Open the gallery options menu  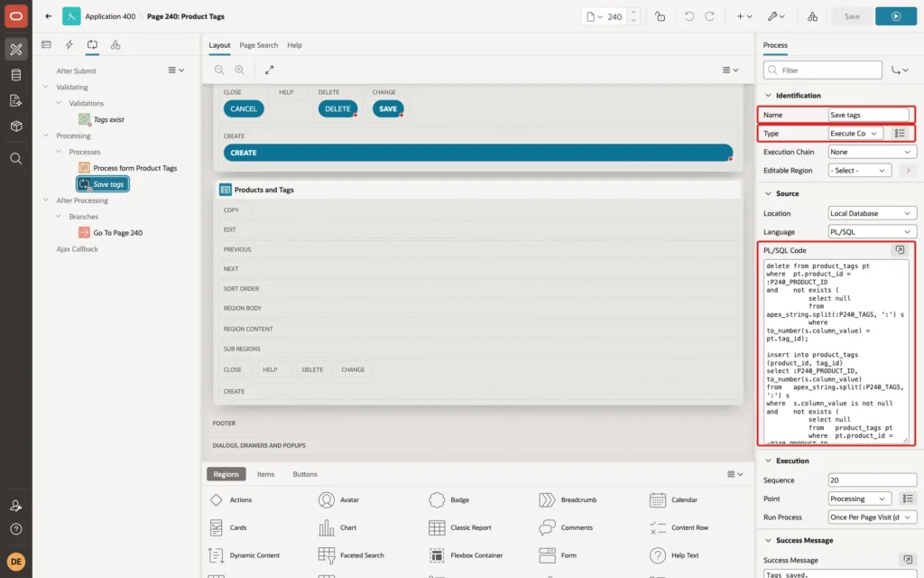point(735,473)
